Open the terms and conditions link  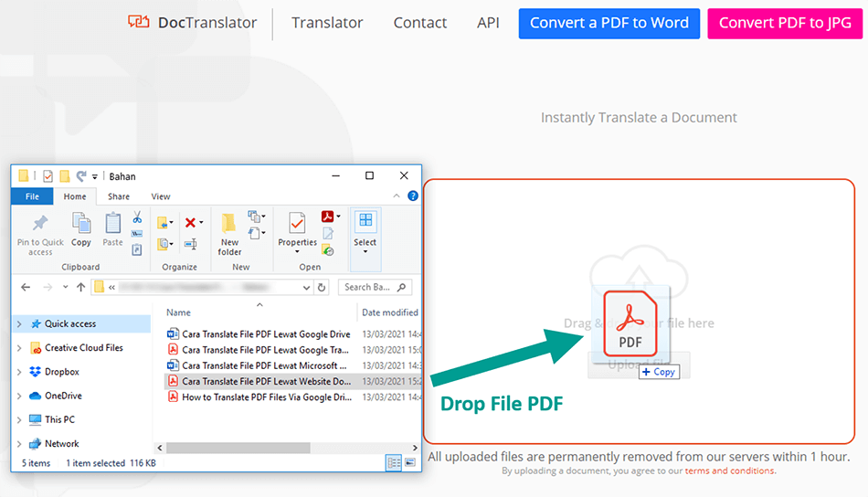pyautogui.click(x=730, y=471)
